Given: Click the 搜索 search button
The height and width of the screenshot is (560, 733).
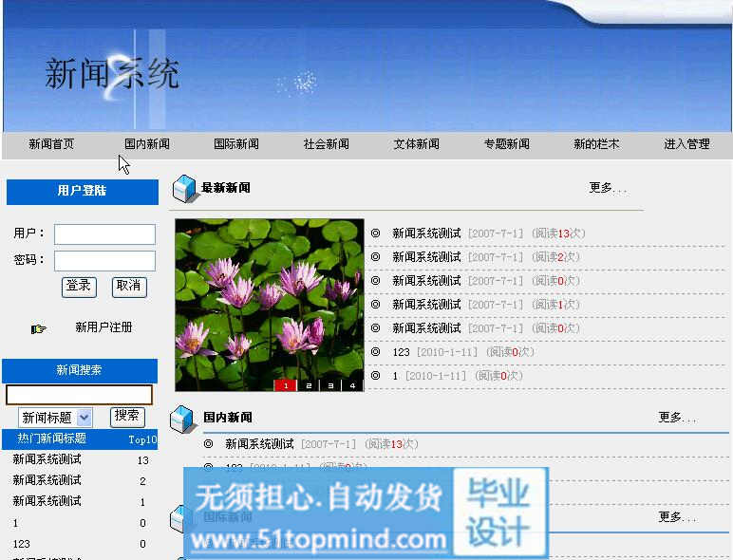Looking at the screenshot, I should [127, 416].
